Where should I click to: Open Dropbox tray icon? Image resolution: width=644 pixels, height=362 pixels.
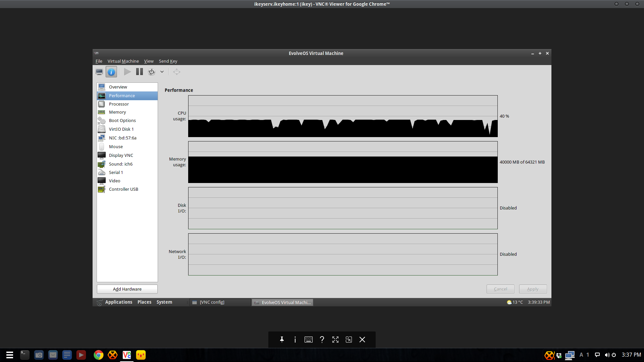[559, 355]
